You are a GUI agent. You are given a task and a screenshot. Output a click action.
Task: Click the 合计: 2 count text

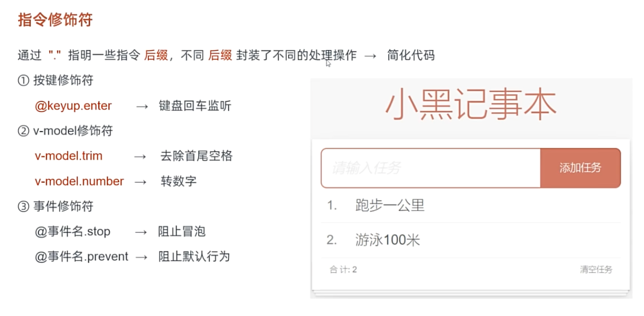coord(343,270)
